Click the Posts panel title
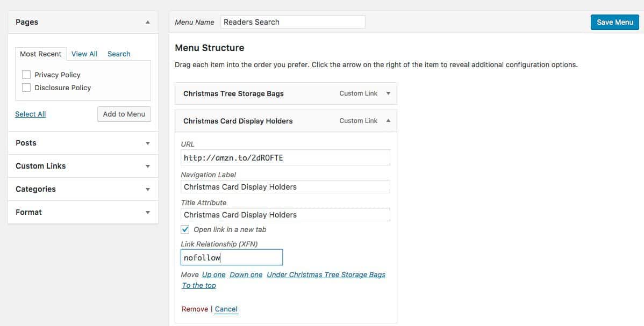This screenshot has height=326, width=644. coord(26,143)
